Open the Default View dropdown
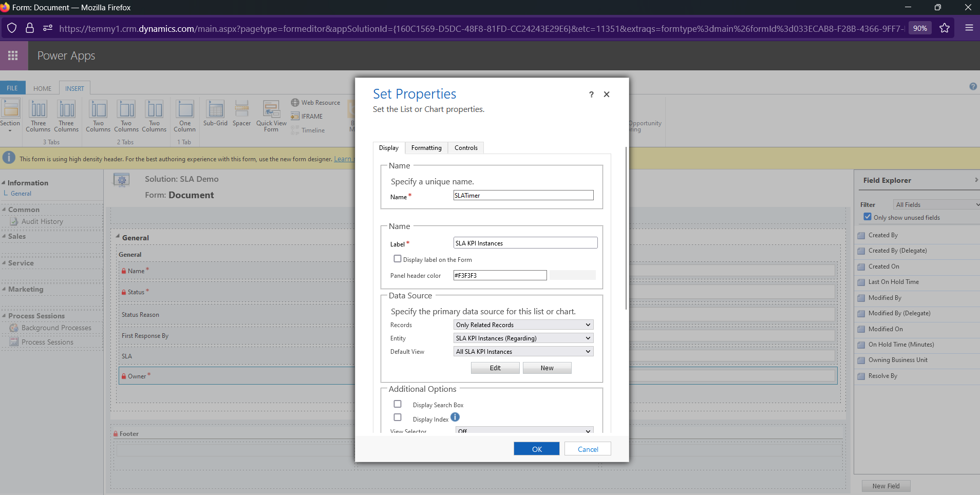Viewport: 980px width, 495px height. [x=523, y=352]
